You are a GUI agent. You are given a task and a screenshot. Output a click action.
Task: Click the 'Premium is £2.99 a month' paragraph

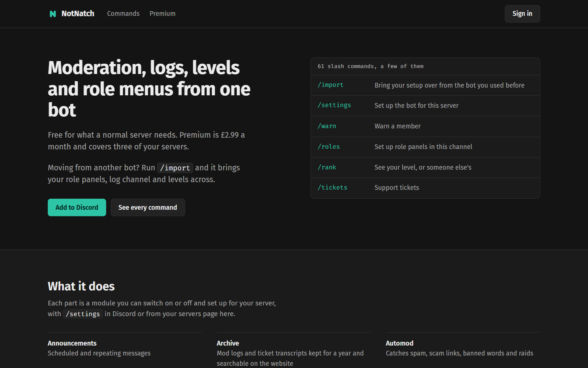click(146, 141)
